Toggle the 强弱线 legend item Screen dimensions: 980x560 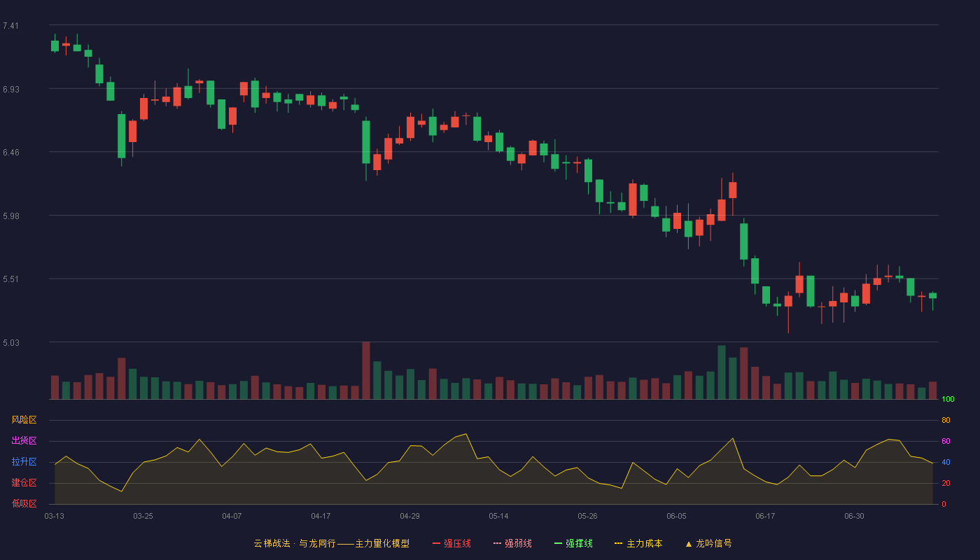pos(512,543)
